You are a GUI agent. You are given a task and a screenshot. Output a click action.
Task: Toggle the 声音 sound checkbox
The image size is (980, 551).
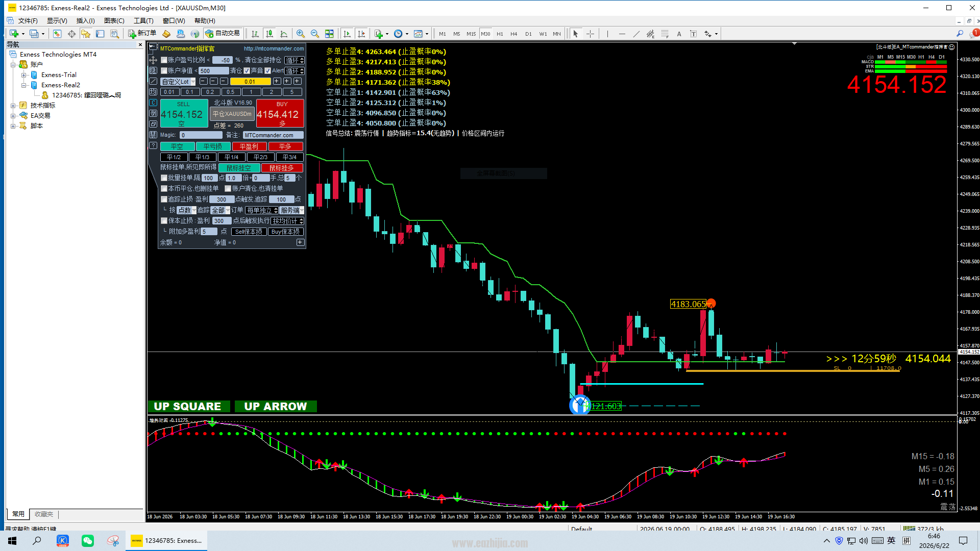(247, 71)
